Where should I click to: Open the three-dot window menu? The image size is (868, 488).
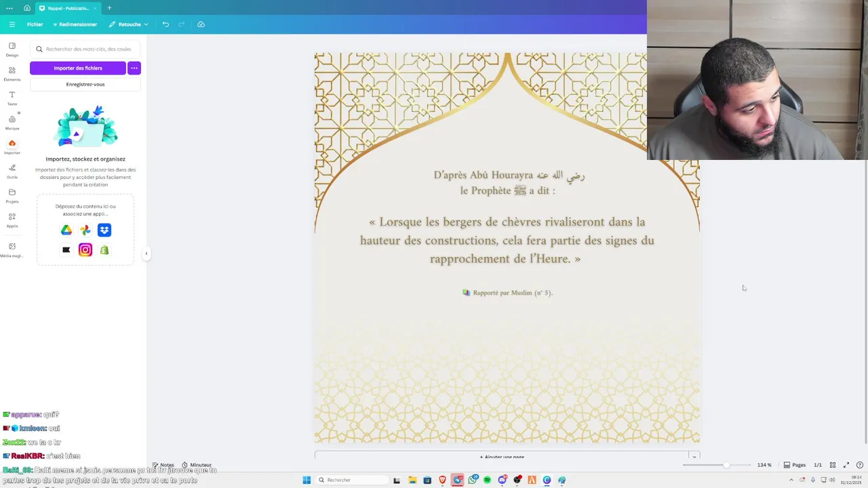point(9,8)
